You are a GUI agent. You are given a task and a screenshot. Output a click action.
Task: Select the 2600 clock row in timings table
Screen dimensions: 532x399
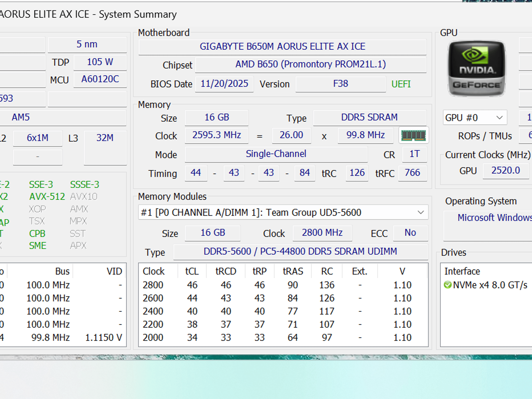(x=283, y=298)
